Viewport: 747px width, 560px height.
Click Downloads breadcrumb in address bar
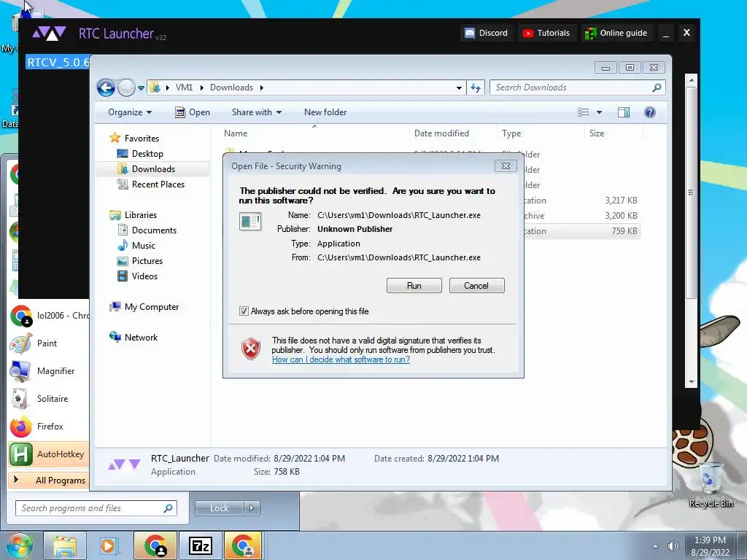tap(231, 87)
